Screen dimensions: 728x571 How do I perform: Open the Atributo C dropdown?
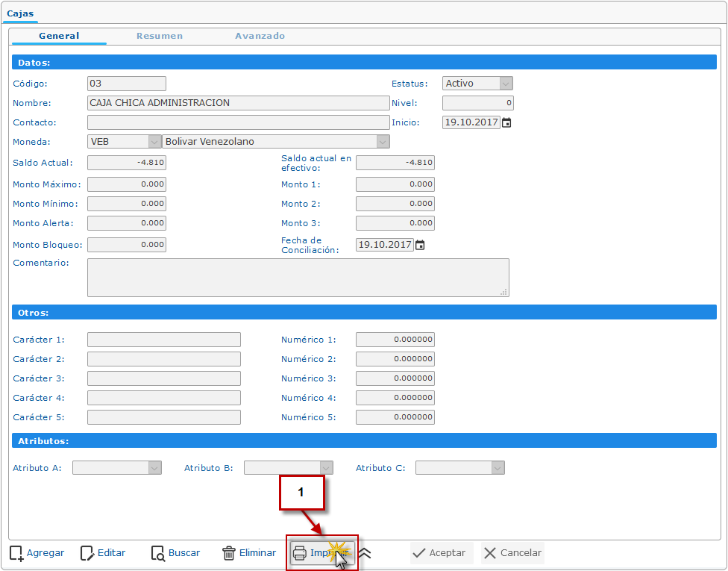pyautogui.click(x=498, y=468)
